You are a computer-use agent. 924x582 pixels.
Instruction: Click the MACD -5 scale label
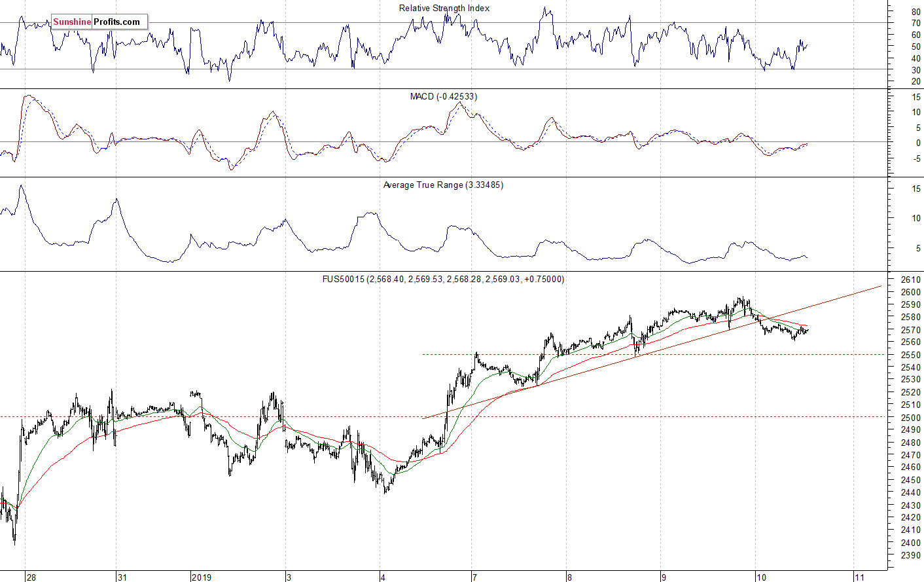[x=917, y=158]
